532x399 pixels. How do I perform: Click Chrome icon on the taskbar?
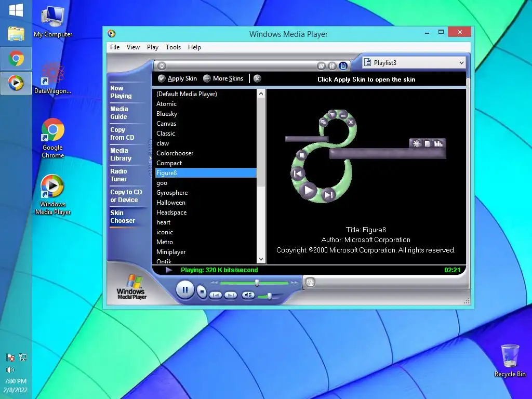click(x=16, y=58)
